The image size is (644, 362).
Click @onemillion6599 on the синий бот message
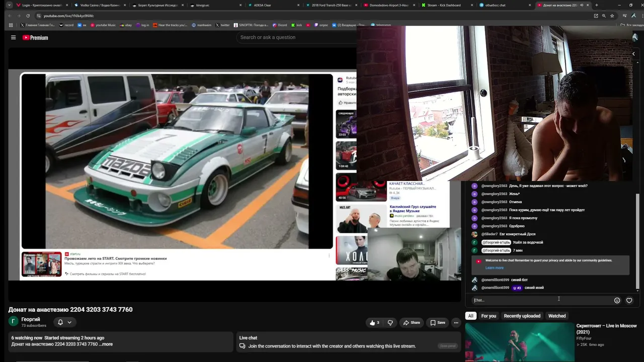[x=495, y=280]
